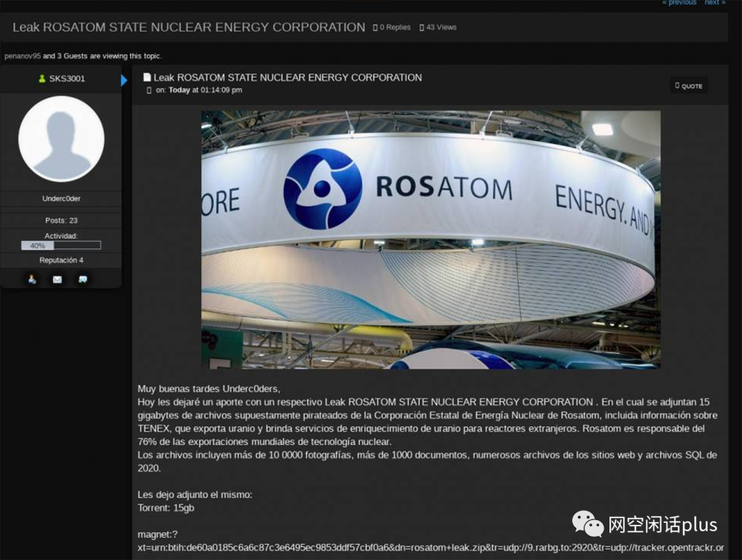Go to the previous topic

click(x=679, y=2)
